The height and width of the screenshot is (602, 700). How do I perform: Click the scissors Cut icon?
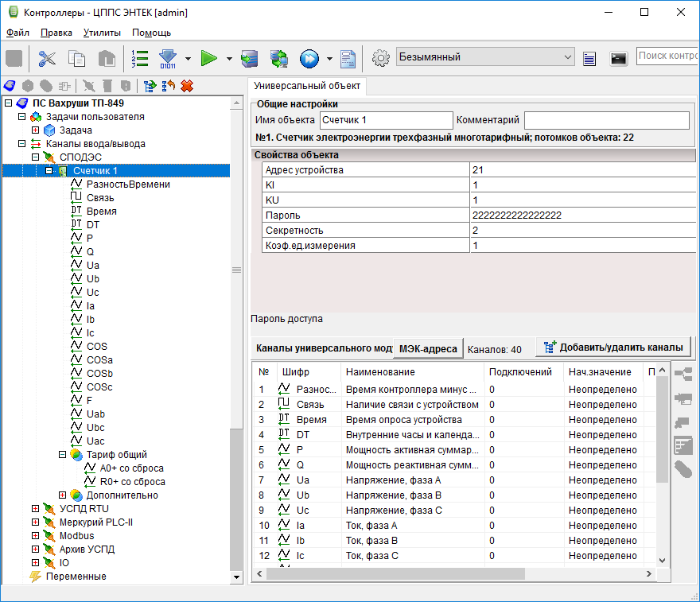(x=48, y=58)
